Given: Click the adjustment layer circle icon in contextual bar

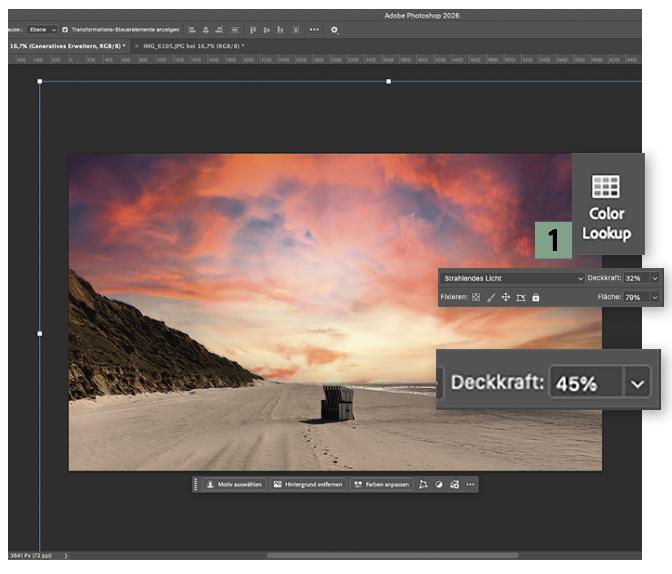Looking at the screenshot, I should tap(439, 484).
